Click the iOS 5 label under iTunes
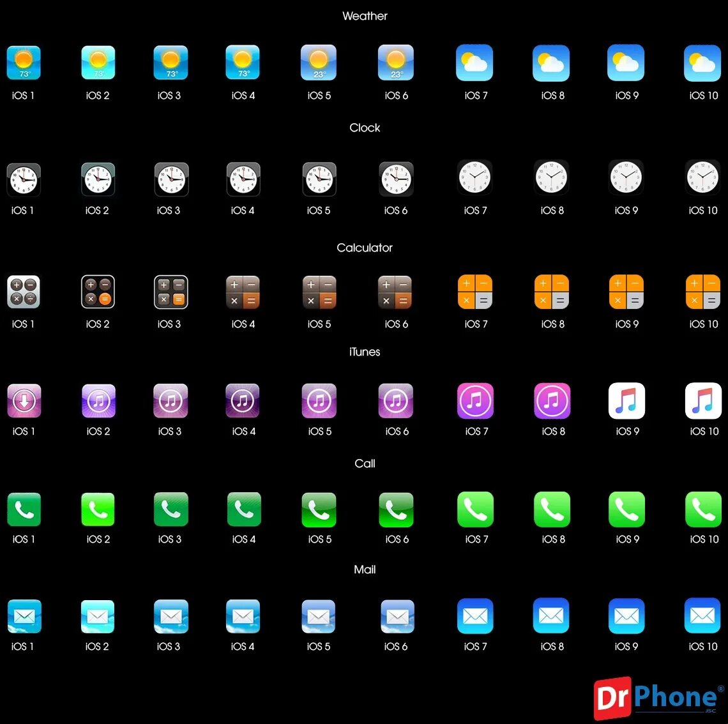Viewport: 728px width, 724px height. (320, 431)
